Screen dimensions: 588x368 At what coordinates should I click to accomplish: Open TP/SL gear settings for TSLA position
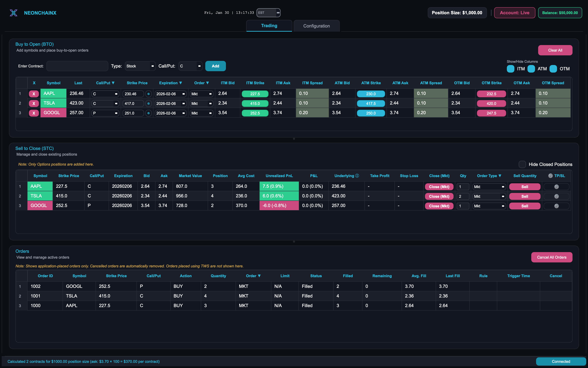(556, 196)
